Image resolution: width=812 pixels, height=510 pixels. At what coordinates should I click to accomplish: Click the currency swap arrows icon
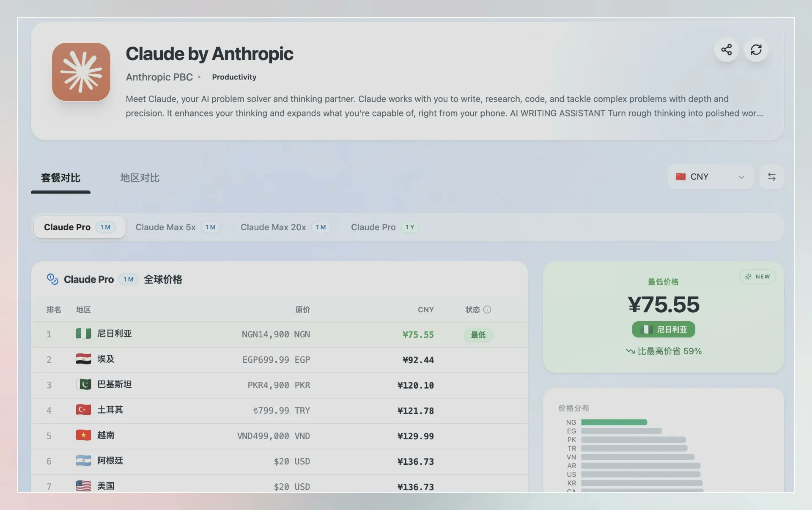click(x=771, y=177)
